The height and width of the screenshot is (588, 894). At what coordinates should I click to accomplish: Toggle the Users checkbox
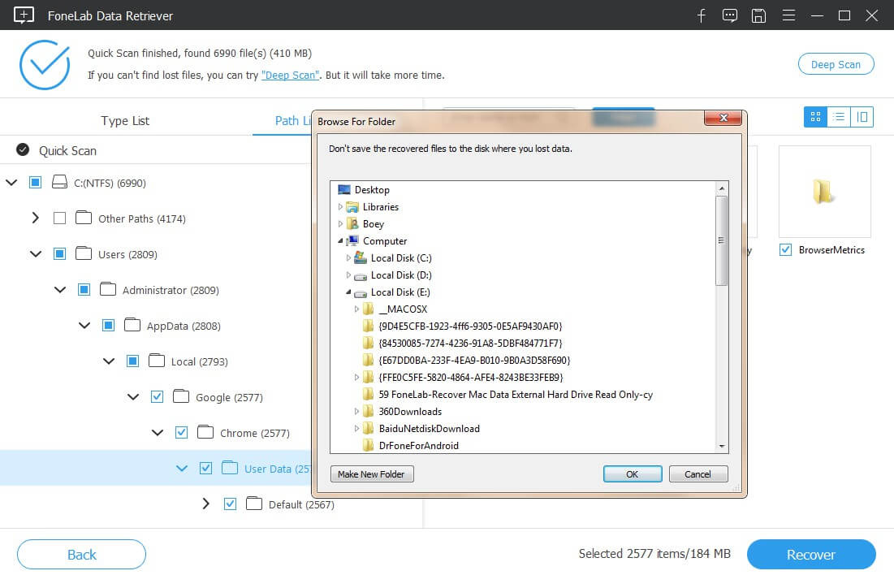coord(59,253)
